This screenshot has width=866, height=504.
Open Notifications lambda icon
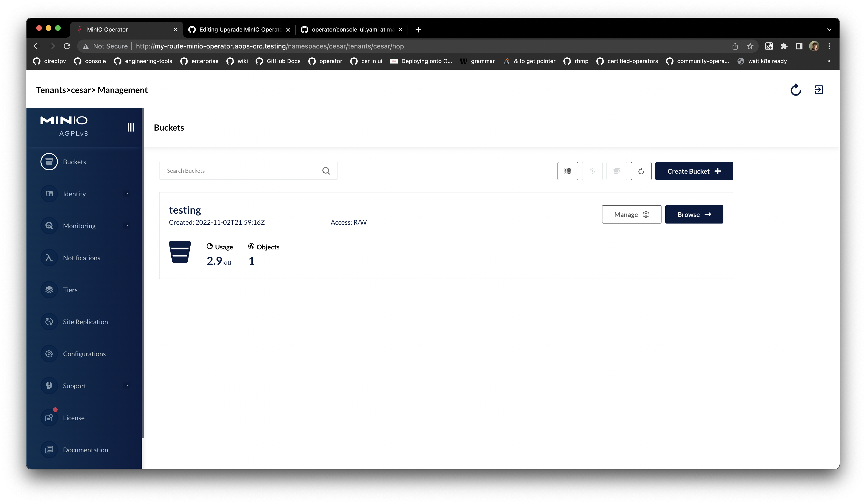point(49,258)
